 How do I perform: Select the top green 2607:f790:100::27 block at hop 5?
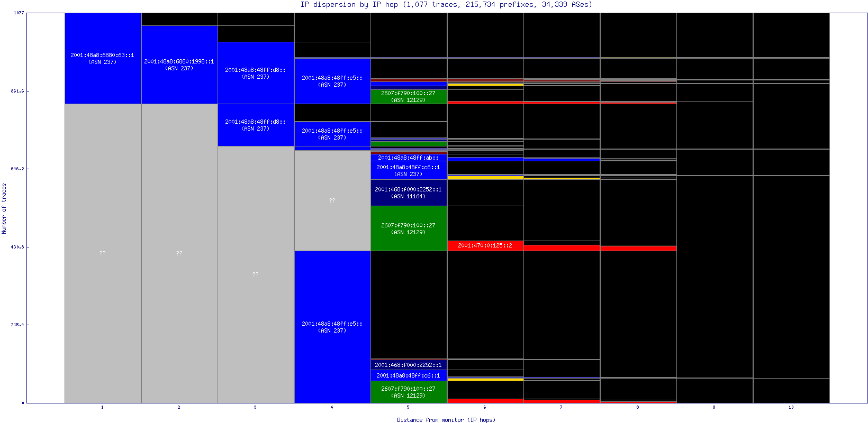(409, 97)
